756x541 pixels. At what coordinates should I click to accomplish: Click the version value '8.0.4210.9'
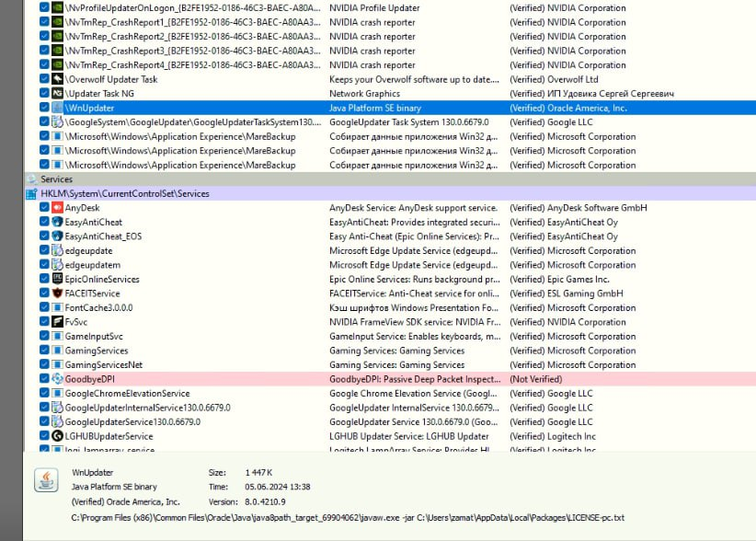tap(265, 502)
